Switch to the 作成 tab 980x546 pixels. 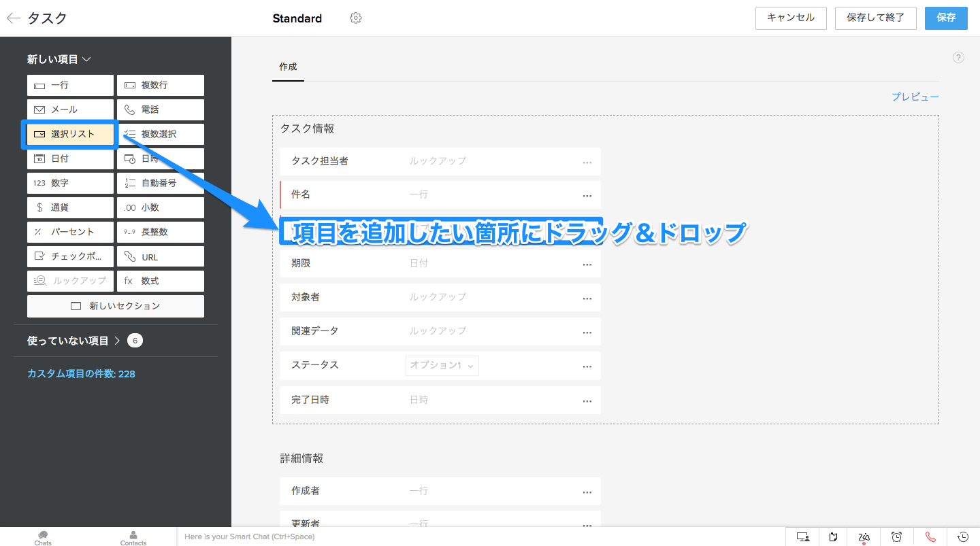pyautogui.click(x=288, y=67)
